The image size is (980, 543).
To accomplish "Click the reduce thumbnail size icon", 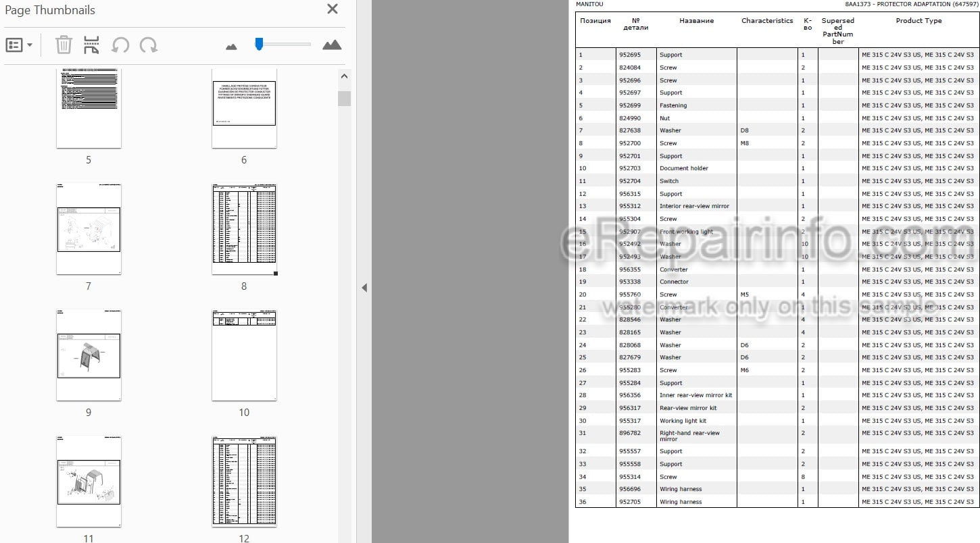I will [x=231, y=47].
